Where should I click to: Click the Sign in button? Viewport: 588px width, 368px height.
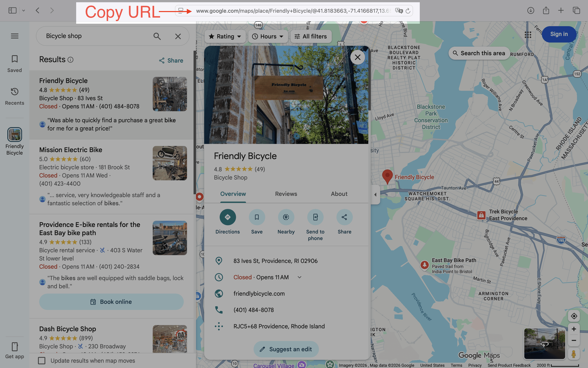[x=559, y=34]
